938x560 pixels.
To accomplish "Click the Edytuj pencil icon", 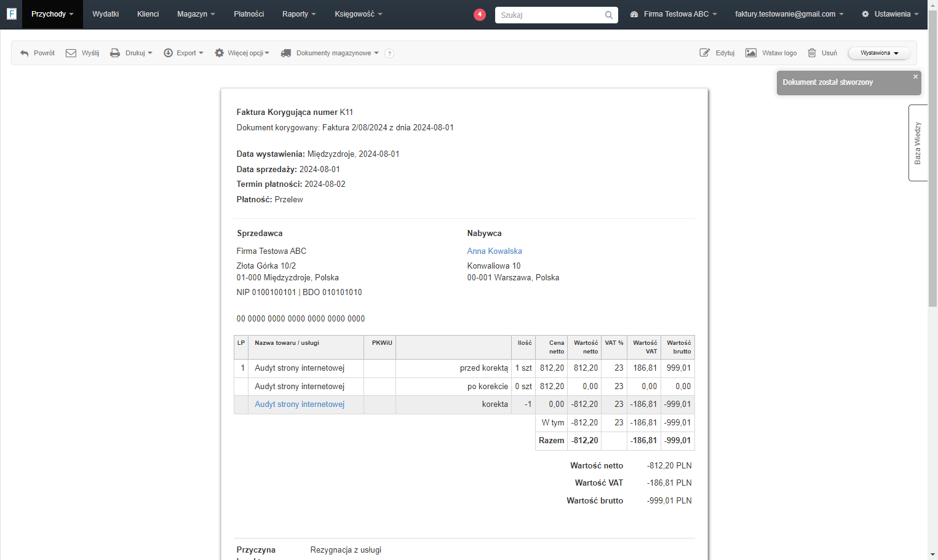I will coord(705,53).
